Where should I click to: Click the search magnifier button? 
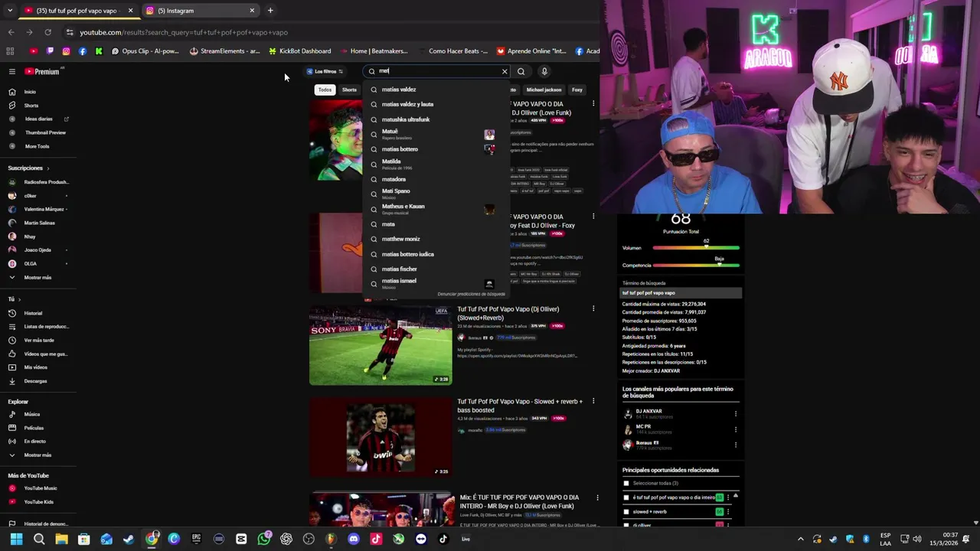pos(521,71)
